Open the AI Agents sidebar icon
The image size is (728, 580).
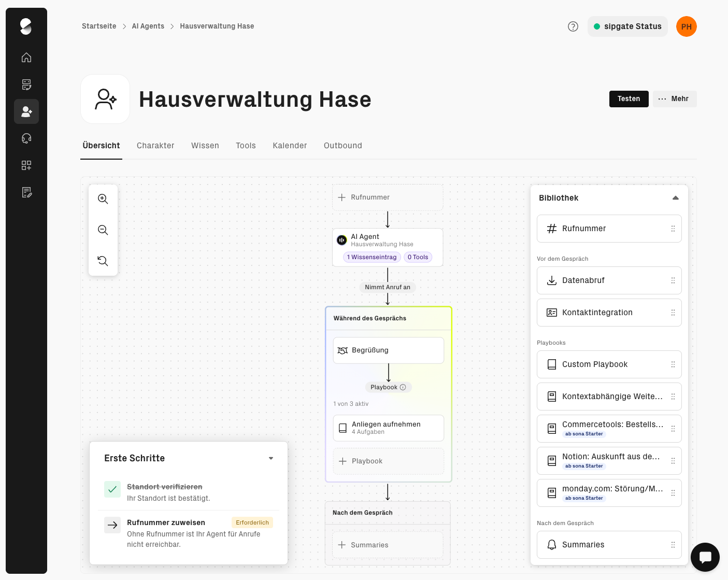(26, 111)
